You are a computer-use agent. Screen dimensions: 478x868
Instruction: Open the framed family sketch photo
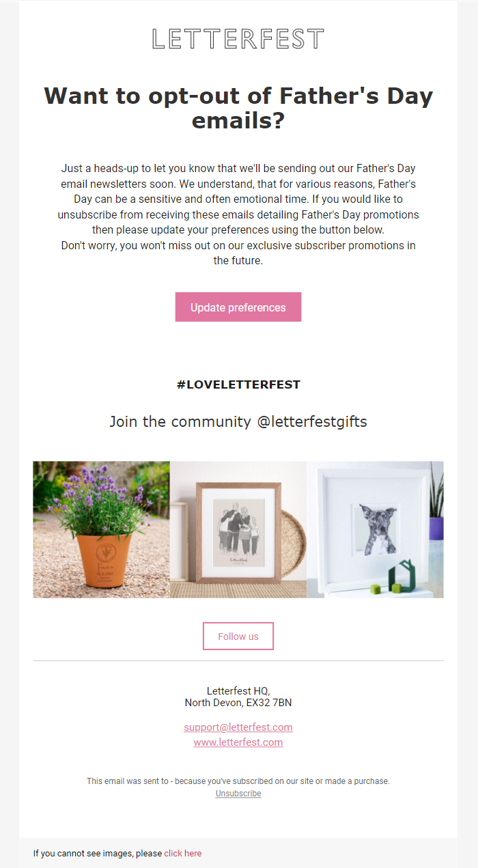pyautogui.click(x=238, y=529)
